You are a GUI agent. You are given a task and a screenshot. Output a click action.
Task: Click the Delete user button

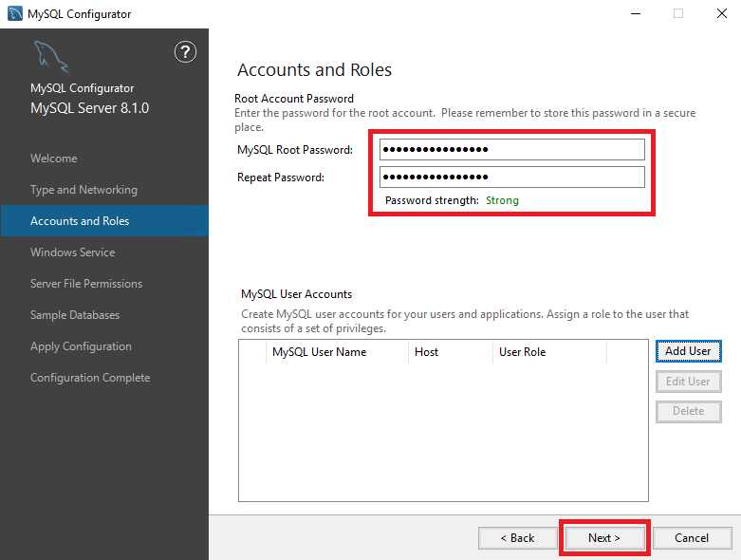(x=688, y=411)
